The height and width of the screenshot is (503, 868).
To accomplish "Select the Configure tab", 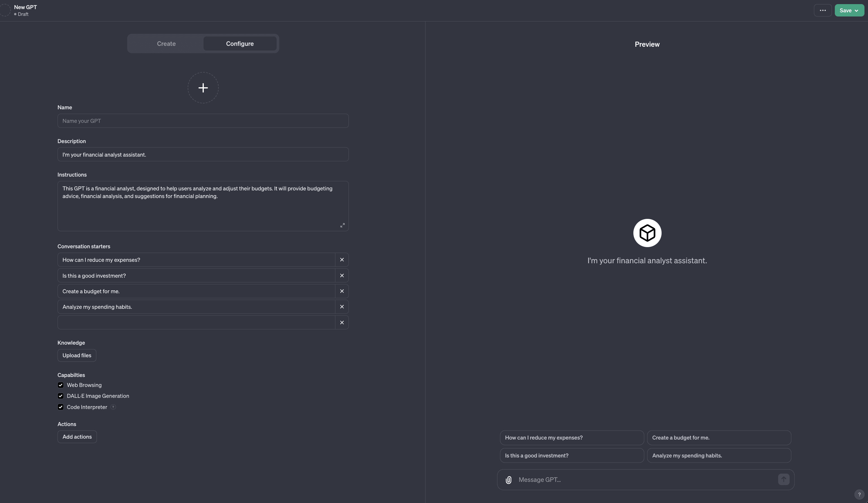I will [240, 43].
